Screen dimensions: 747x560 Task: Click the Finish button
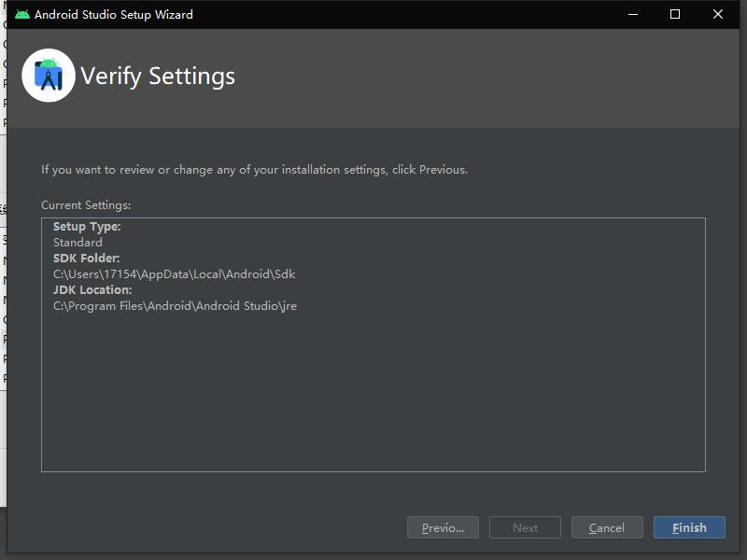click(x=689, y=527)
